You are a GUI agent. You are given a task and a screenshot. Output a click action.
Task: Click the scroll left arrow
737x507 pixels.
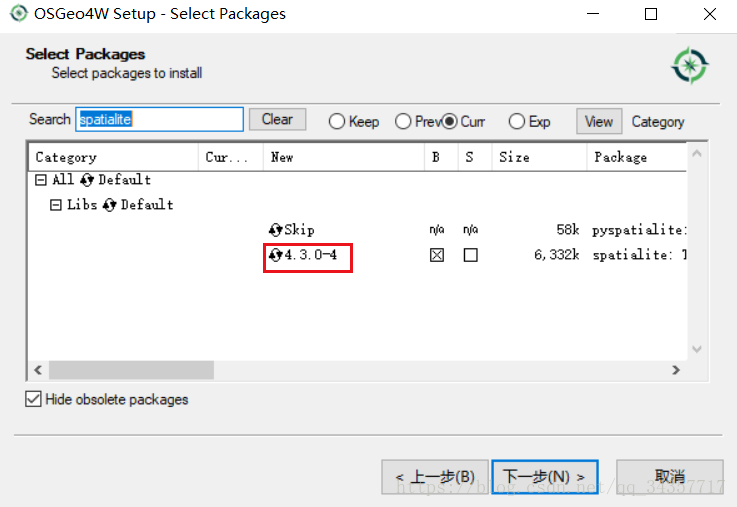point(38,370)
